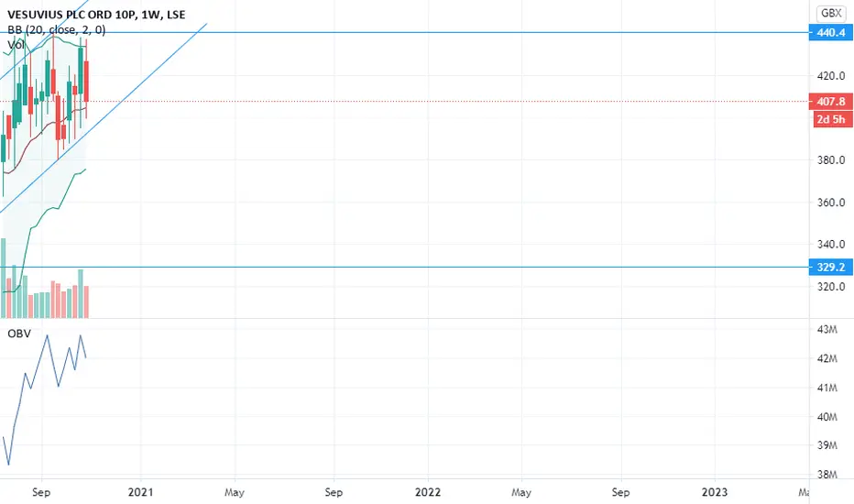Click the 40M label on OBV scale

click(827, 417)
